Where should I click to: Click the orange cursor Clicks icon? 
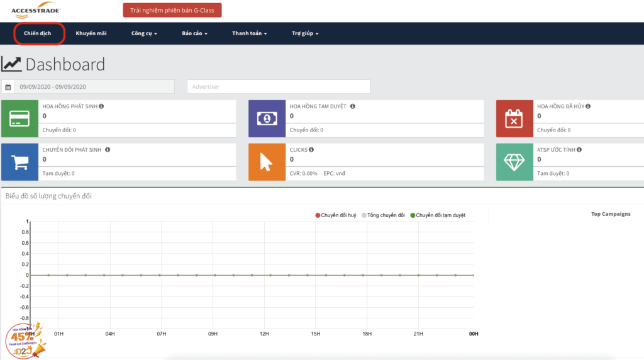(267, 162)
